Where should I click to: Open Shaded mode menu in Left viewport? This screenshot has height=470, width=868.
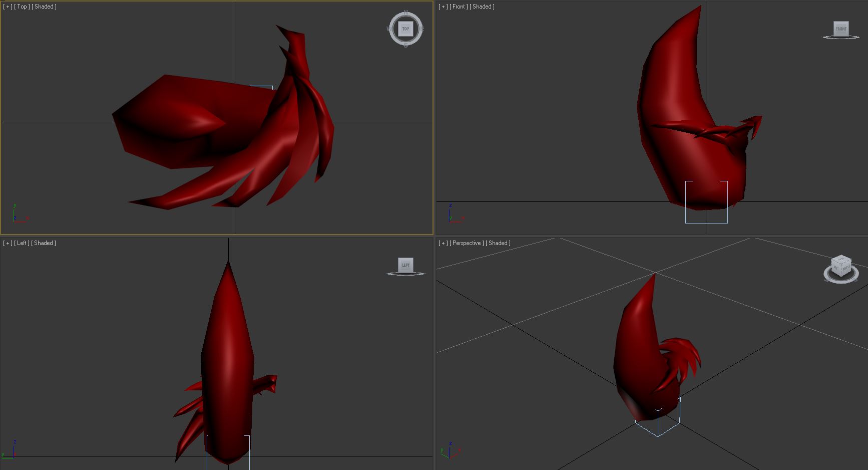coord(44,243)
